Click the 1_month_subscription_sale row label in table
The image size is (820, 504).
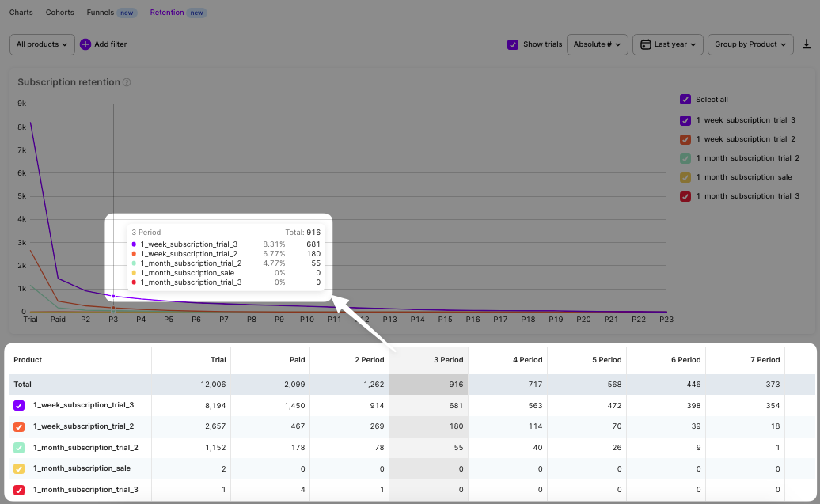point(82,468)
